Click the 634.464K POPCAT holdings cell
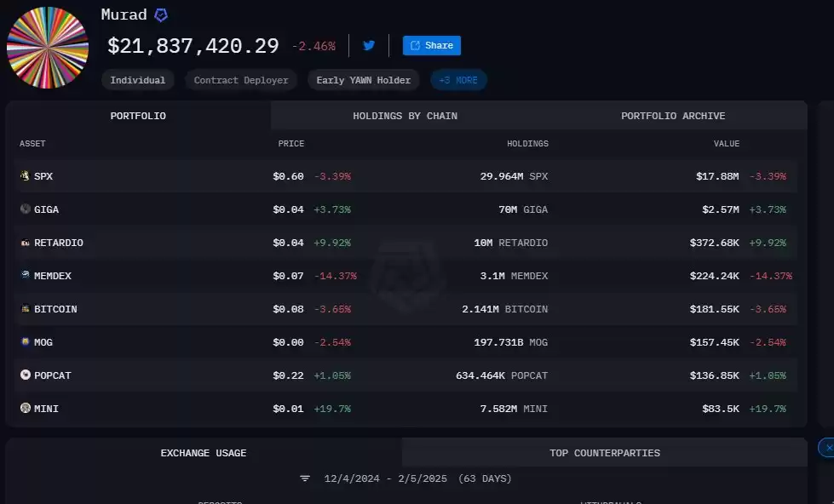Image resolution: width=834 pixels, height=504 pixels. point(502,376)
